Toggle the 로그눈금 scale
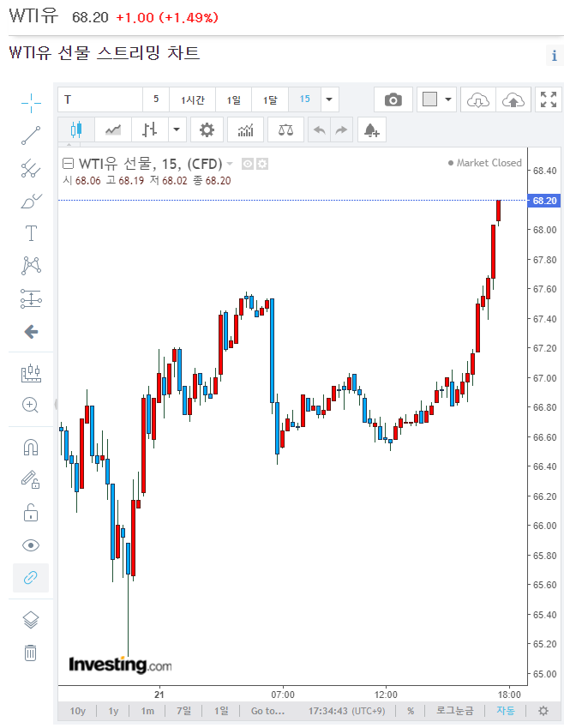564x728 pixels. tap(455, 711)
